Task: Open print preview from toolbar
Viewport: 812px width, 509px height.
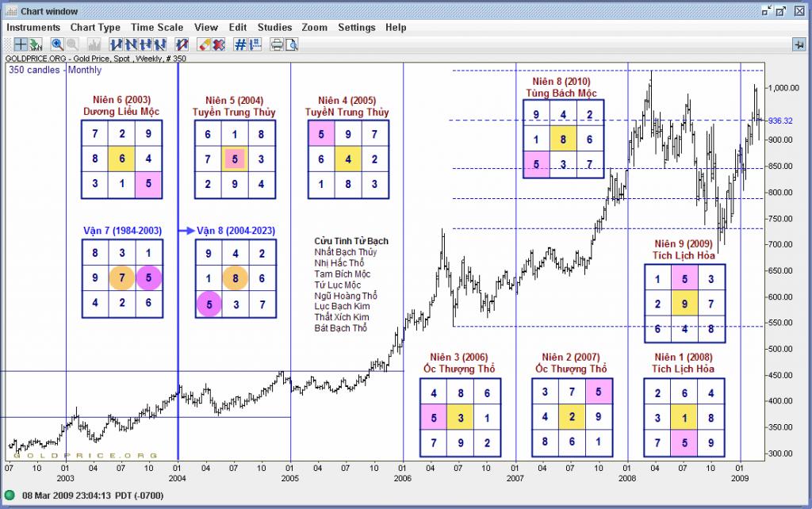Action: [292, 44]
